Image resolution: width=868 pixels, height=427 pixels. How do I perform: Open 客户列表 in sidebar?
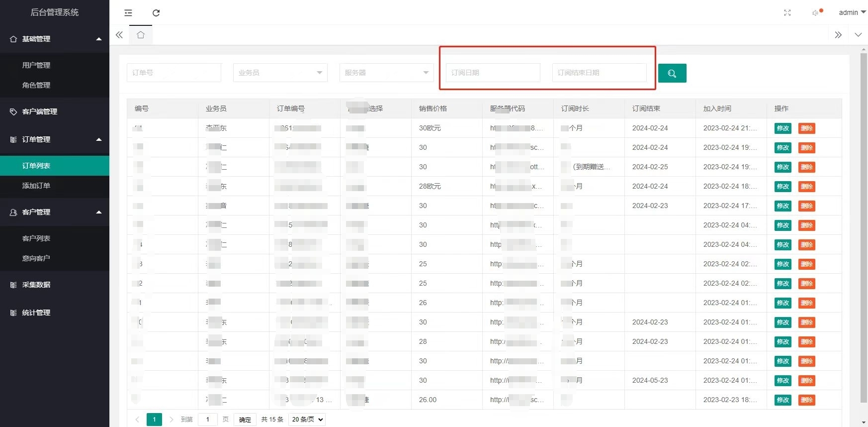(x=55, y=238)
